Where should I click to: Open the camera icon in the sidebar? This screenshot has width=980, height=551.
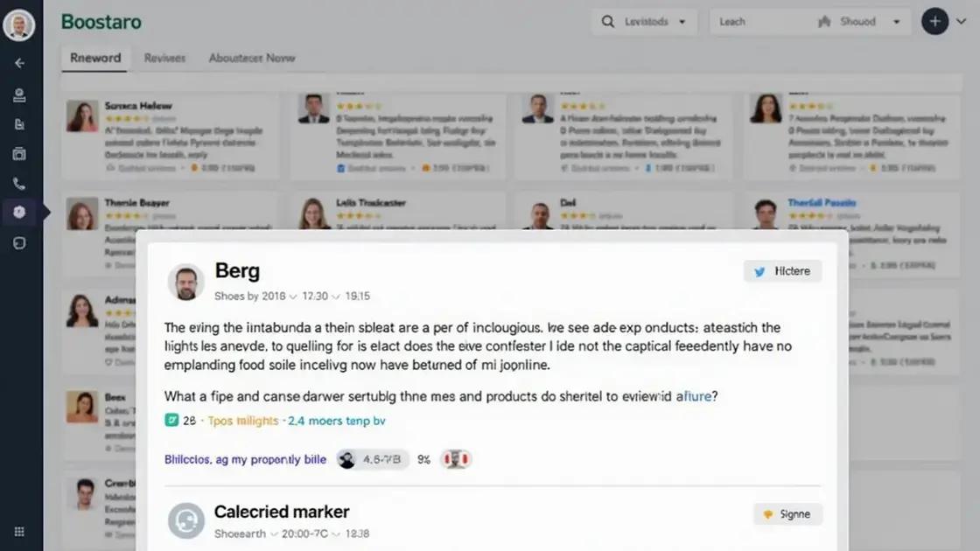[20, 154]
